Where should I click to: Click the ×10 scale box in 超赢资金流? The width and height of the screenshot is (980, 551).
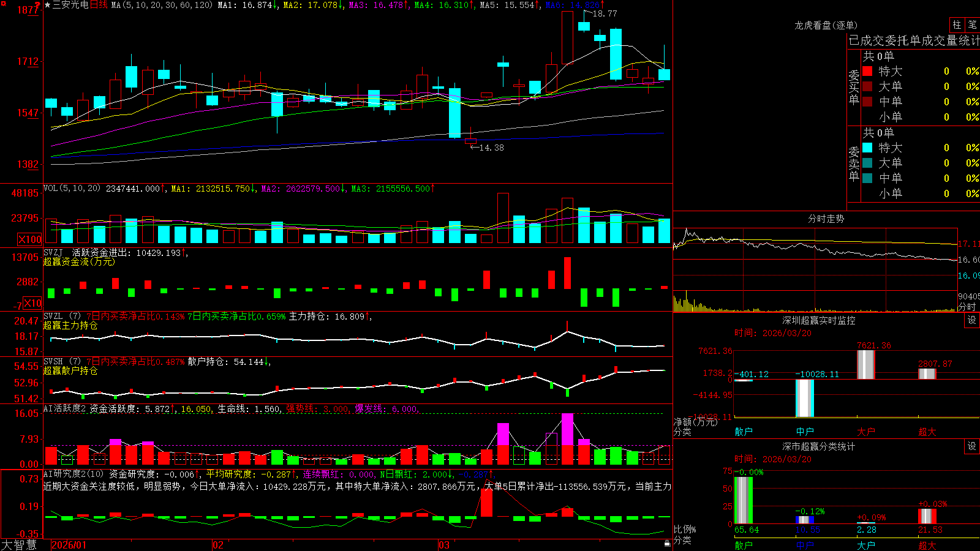pyautogui.click(x=32, y=303)
